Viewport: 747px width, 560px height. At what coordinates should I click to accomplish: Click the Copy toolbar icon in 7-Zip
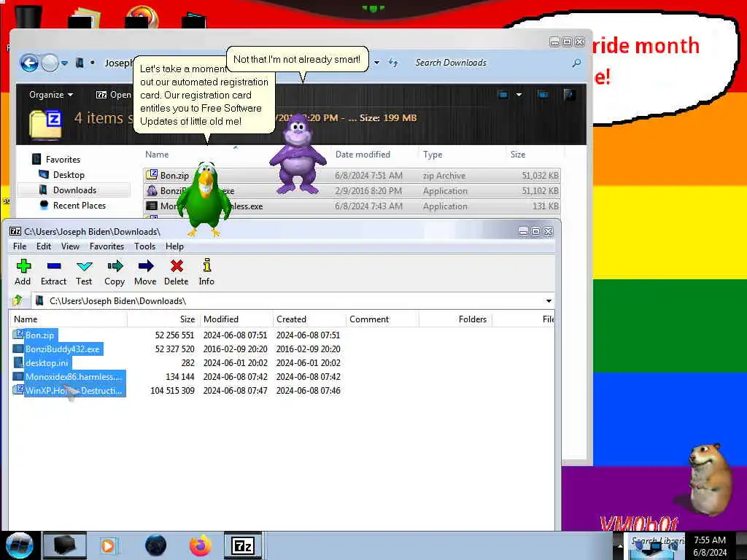tap(115, 265)
